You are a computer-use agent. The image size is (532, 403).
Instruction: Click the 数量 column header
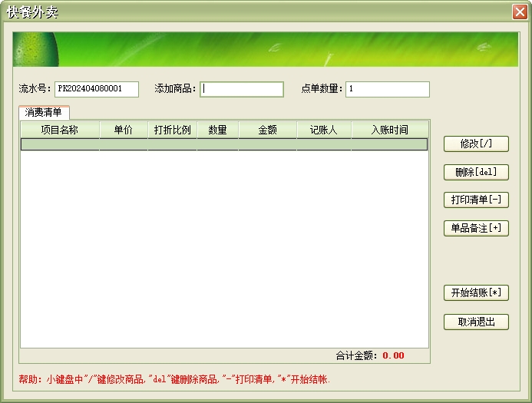coord(217,130)
